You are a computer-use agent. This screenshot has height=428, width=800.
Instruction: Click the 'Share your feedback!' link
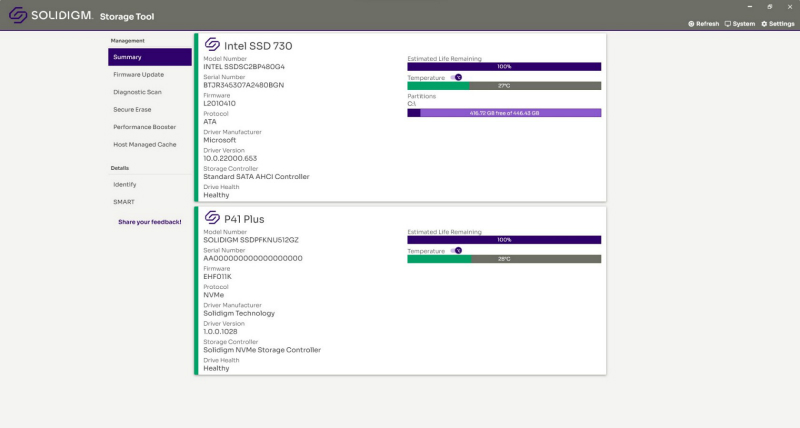(150, 221)
